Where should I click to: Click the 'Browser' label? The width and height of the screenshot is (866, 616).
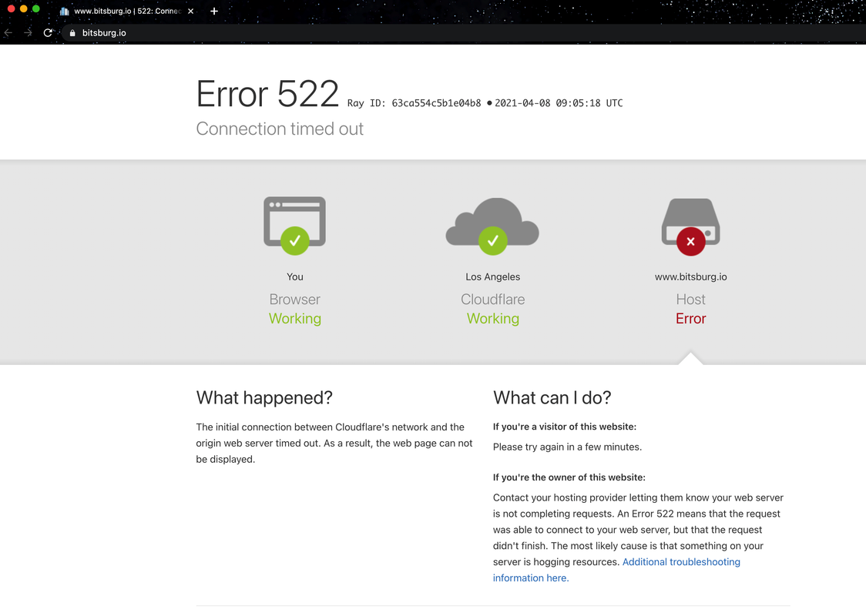tap(295, 300)
